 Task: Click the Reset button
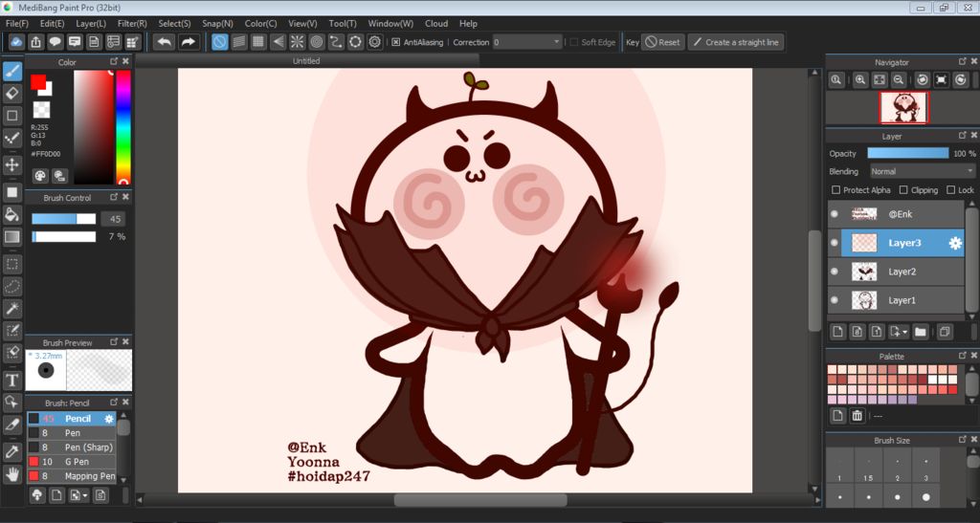pyautogui.click(x=663, y=42)
